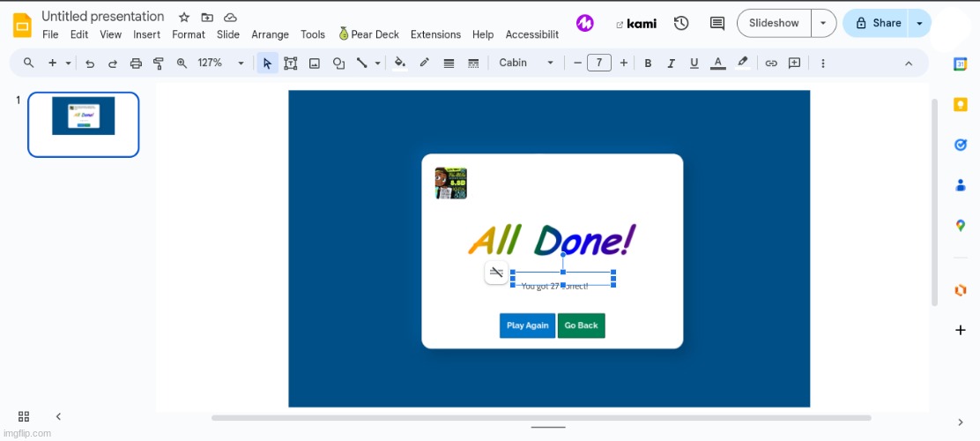
Task: Click the Google Slides home logo
Action: tap(23, 26)
